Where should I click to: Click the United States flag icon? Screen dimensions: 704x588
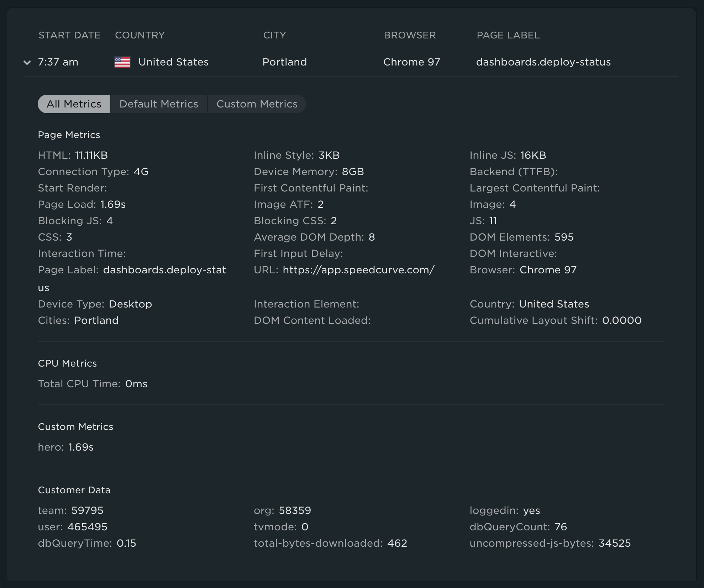coord(123,62)
